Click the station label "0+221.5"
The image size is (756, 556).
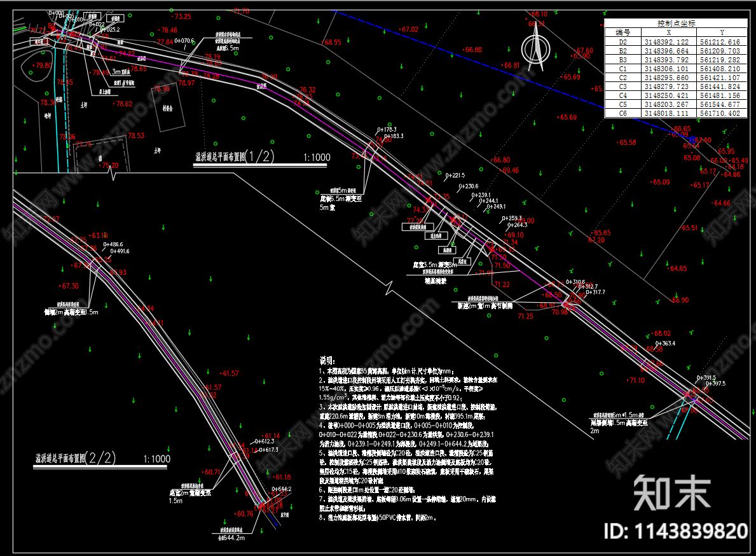point(455,176)
